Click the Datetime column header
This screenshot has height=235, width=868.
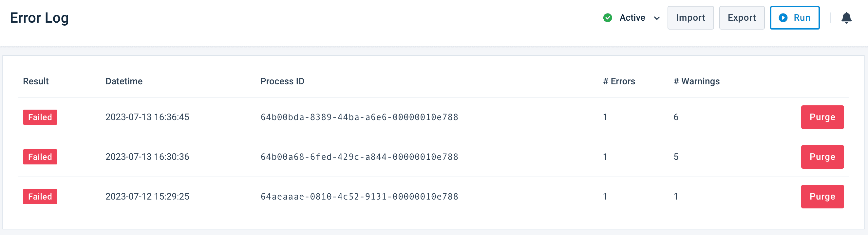click(124, 81)
